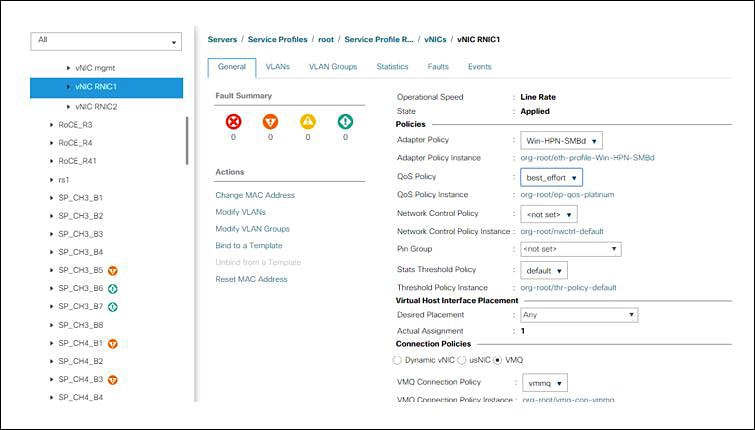The image size is (755, 430).
Task: Select the VMQ radio button
Action: coord(497,360)
